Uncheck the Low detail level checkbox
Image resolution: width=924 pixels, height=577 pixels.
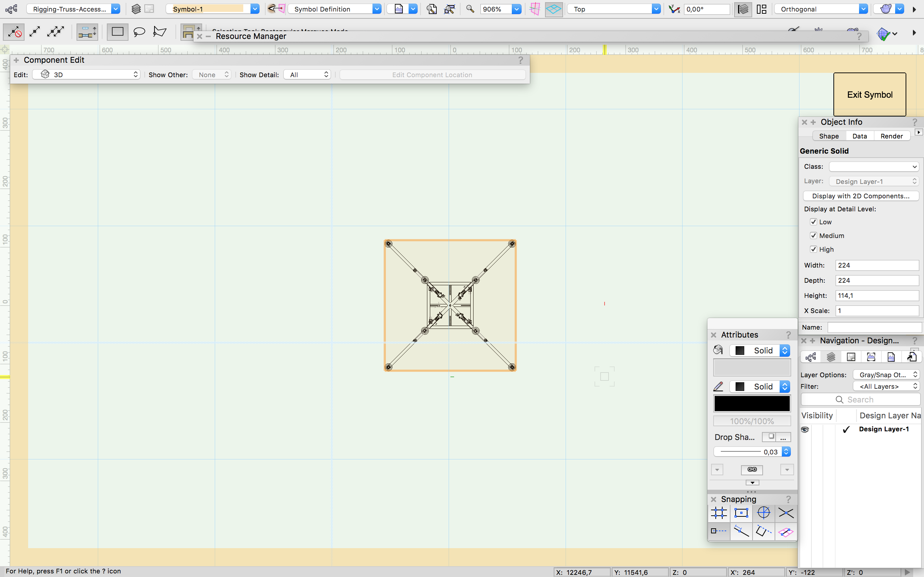pos(814,222)
